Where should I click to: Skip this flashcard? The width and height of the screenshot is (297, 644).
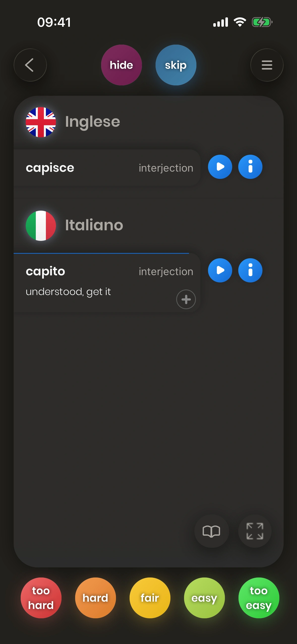[x=176, y=65]
